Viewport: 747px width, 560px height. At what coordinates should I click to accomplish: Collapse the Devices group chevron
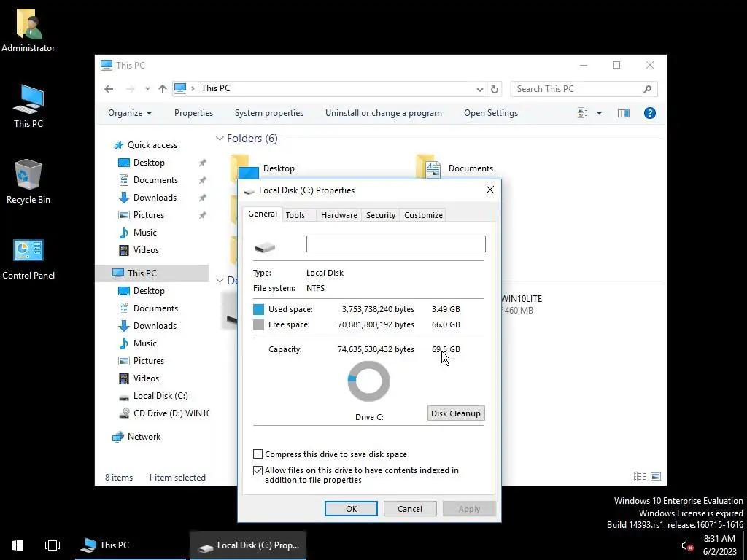point(220,281)
